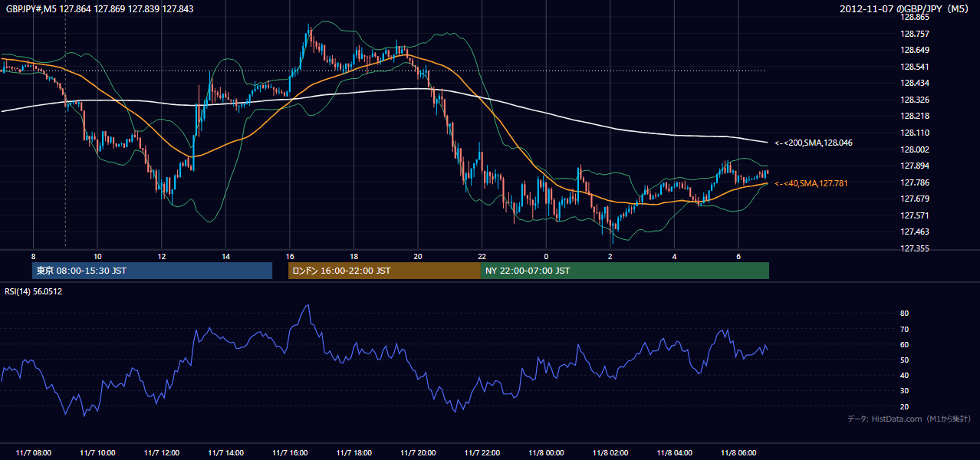Click the RSI 50 level label

pos(904,360)
